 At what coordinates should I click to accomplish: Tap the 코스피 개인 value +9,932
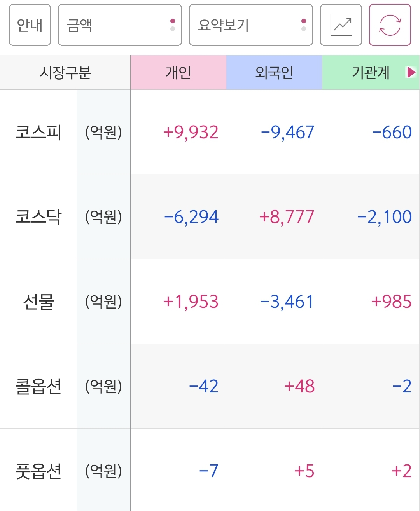click(x=191, y=132)
